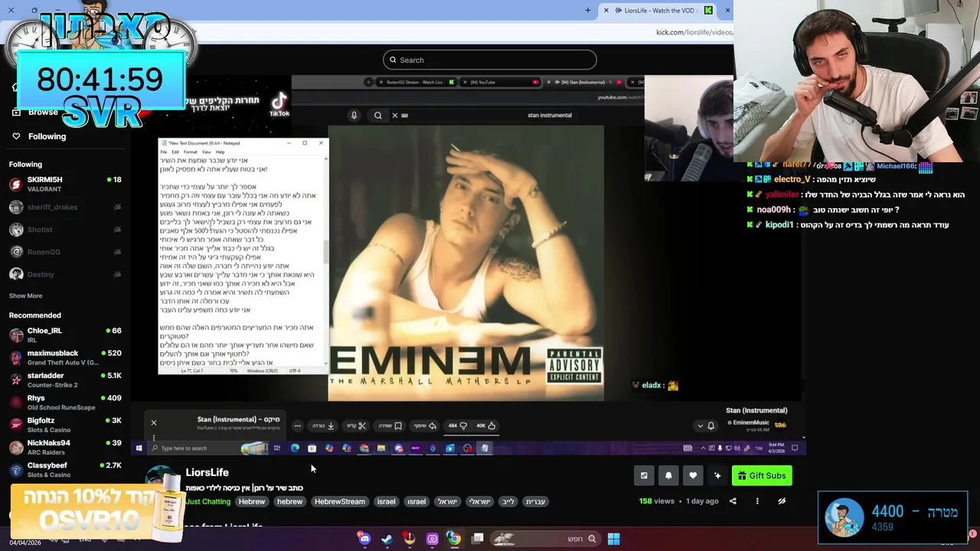
Task: Open the purple camera app in taskbar
Action: (x=432, y=539)
